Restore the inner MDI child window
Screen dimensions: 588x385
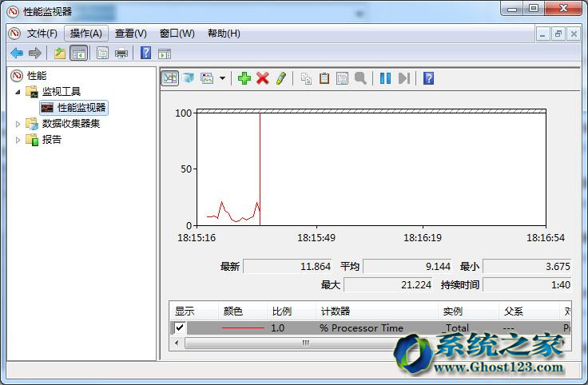[x=558, y=34]
